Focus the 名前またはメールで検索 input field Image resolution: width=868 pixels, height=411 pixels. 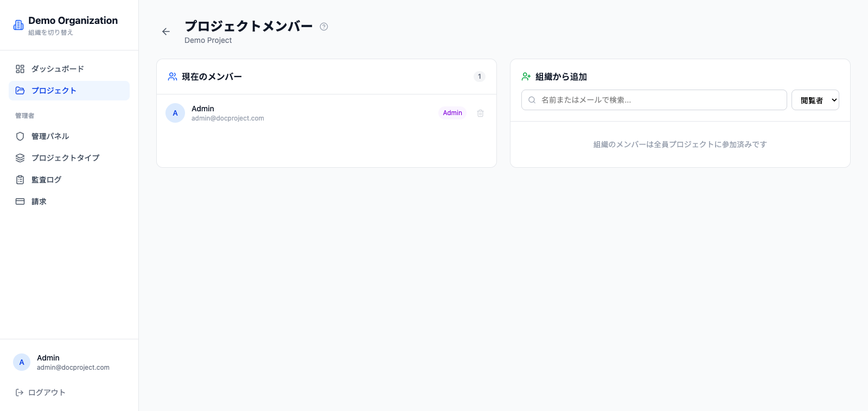[x=654, y=100]
